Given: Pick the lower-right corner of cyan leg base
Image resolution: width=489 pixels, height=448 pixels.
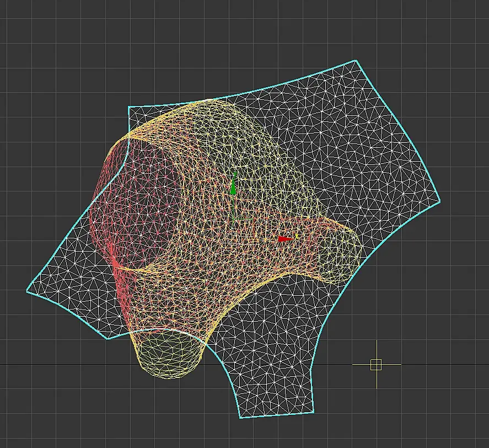Looking at the screenshot, I should point(314,412).
